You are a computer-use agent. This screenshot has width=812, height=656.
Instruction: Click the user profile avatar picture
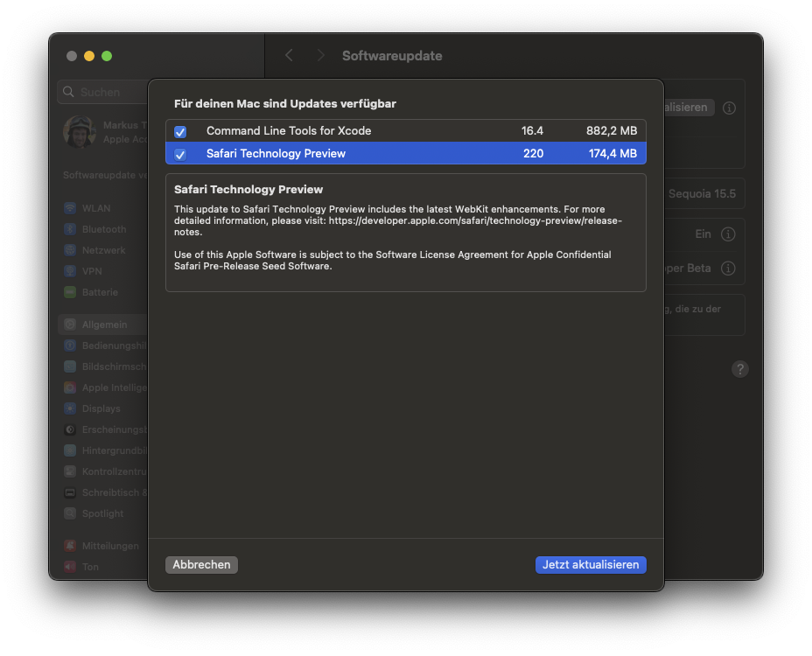[x=79, y=132]
